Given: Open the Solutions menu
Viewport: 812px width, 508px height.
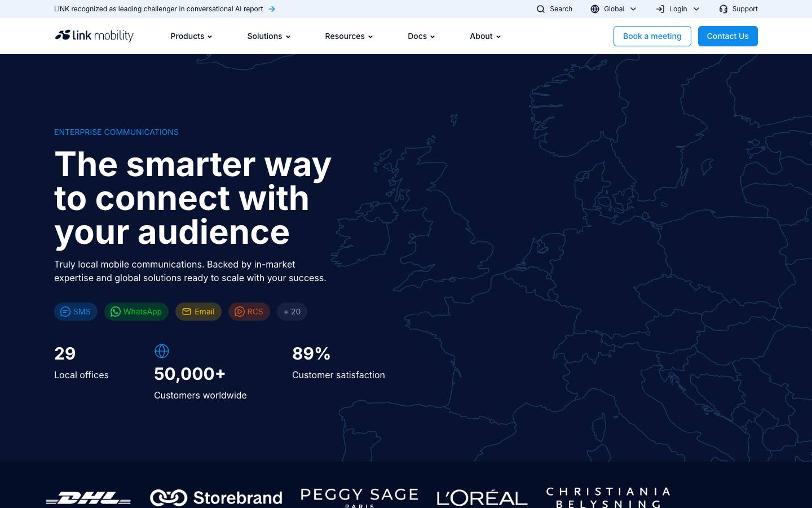Looking at the screenshot, I should coord(269,36).
